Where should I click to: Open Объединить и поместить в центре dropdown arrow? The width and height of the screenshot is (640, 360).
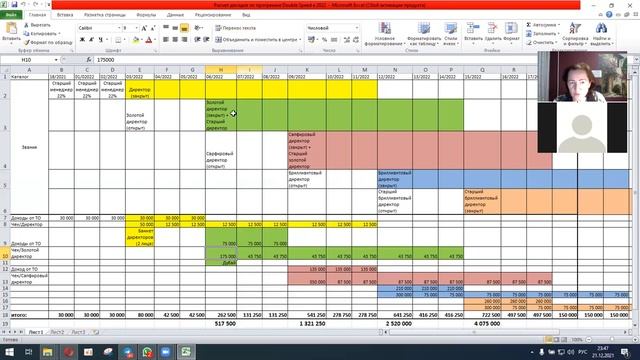(300, 40)
